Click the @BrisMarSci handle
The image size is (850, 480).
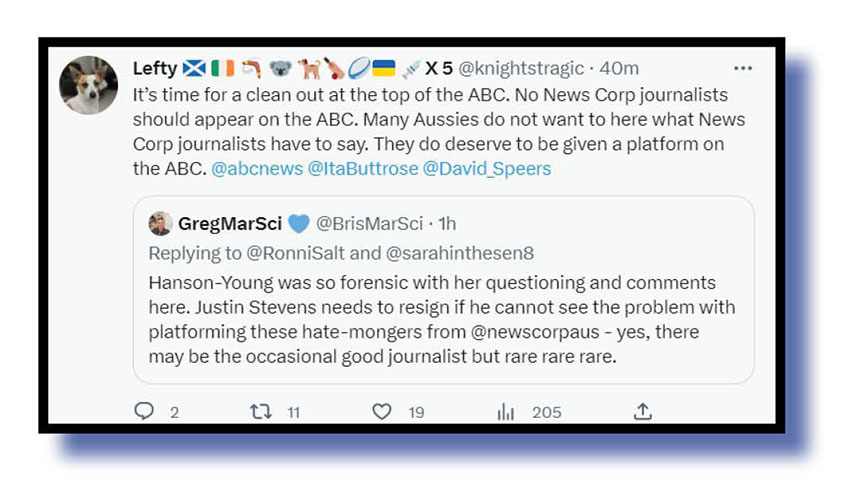pyautogui.click(x=370, y=223)
